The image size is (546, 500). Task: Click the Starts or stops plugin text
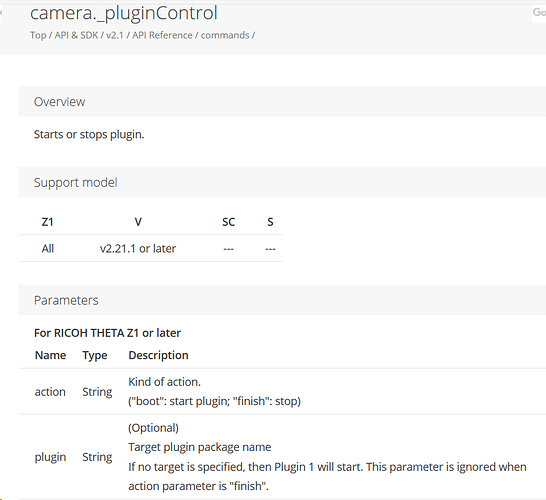click(x=89, y=134)
